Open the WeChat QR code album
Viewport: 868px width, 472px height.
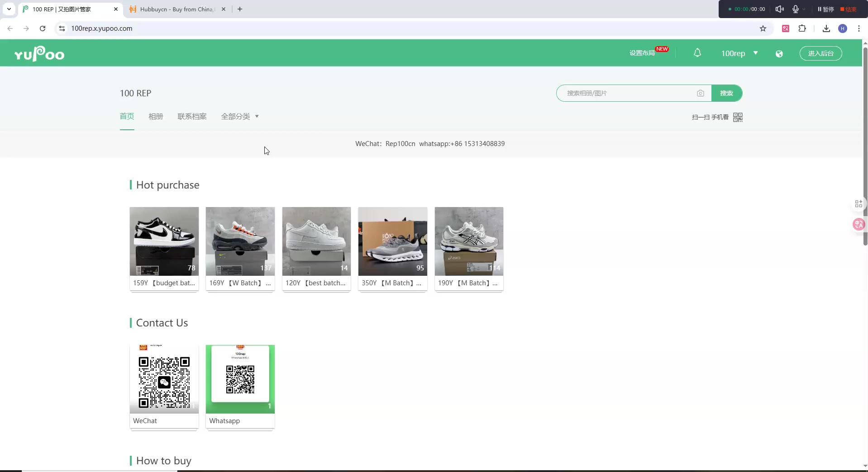click(x=164, y=379)
